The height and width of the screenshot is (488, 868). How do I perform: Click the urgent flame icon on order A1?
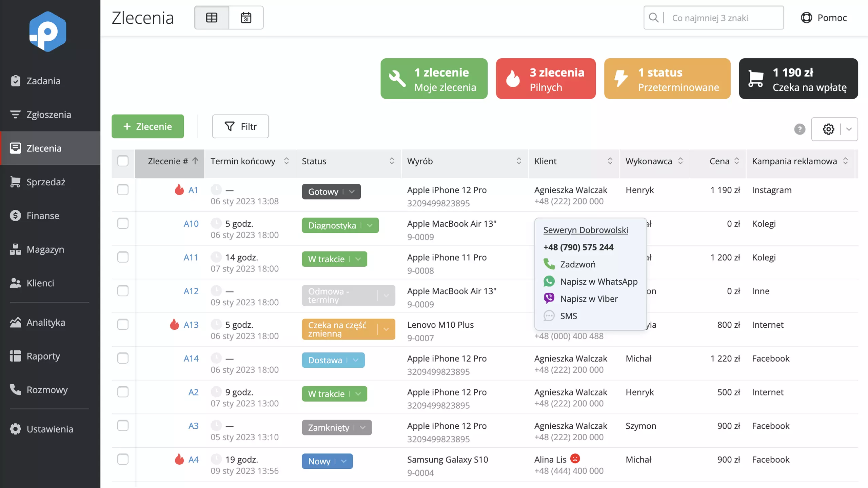pyautogui.click(x=179, y=190)
